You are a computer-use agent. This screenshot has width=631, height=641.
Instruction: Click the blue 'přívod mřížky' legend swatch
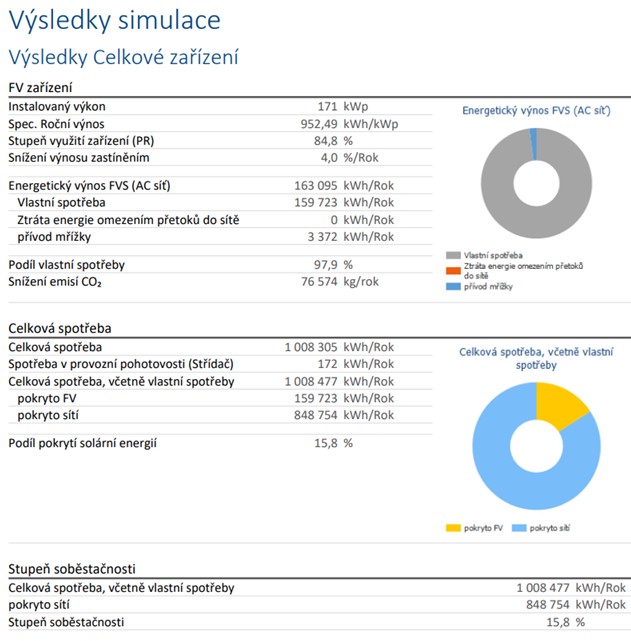coord(453,287)
